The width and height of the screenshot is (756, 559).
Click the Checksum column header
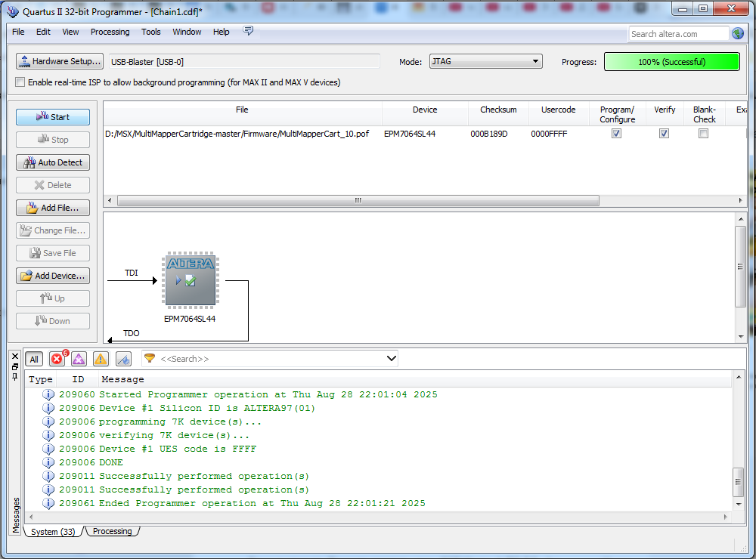[x=498, y=114]
